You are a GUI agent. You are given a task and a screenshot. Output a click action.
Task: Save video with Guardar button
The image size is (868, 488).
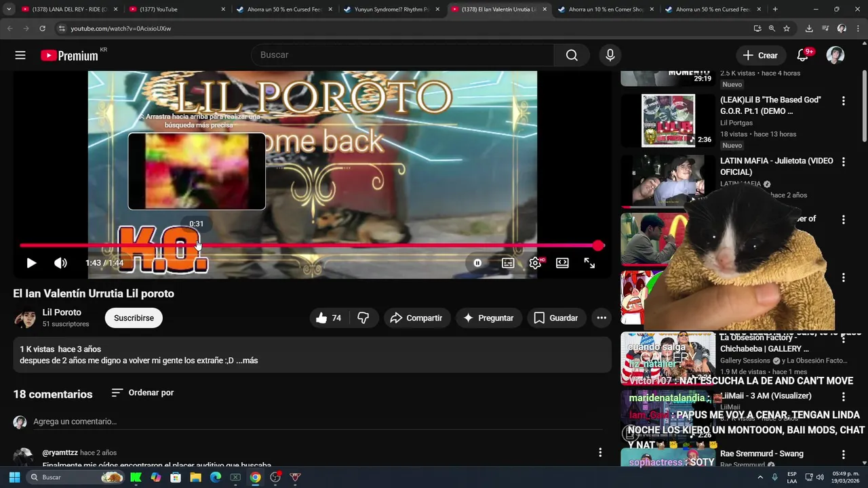pos(556,318)
